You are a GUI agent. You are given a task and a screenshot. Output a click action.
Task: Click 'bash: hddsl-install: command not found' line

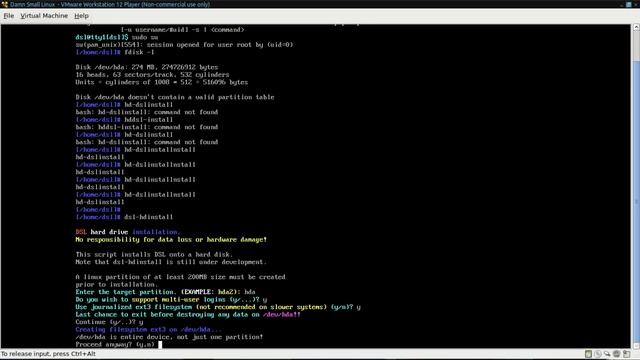(x=147, y=127)
